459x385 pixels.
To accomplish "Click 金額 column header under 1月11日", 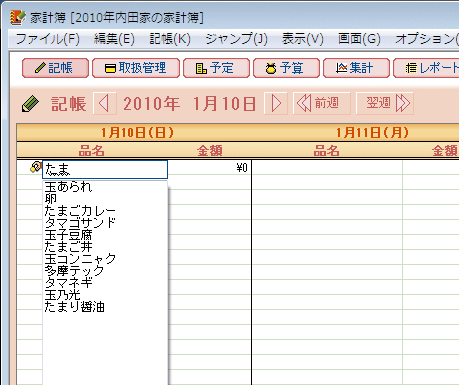I will pos(445,151).
